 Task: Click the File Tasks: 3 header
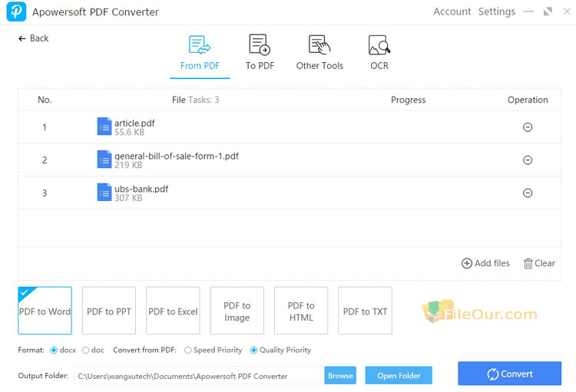(x=195, y=100)
